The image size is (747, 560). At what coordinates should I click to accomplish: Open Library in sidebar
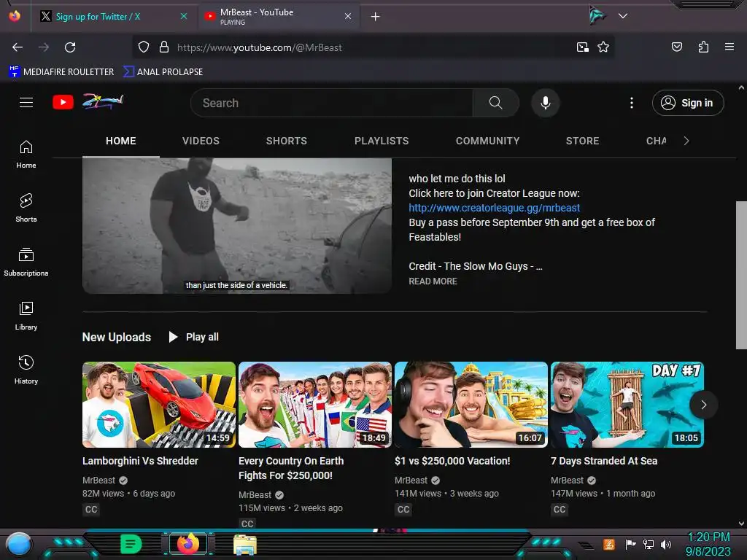pyautogui.click(x=26, y=316)
